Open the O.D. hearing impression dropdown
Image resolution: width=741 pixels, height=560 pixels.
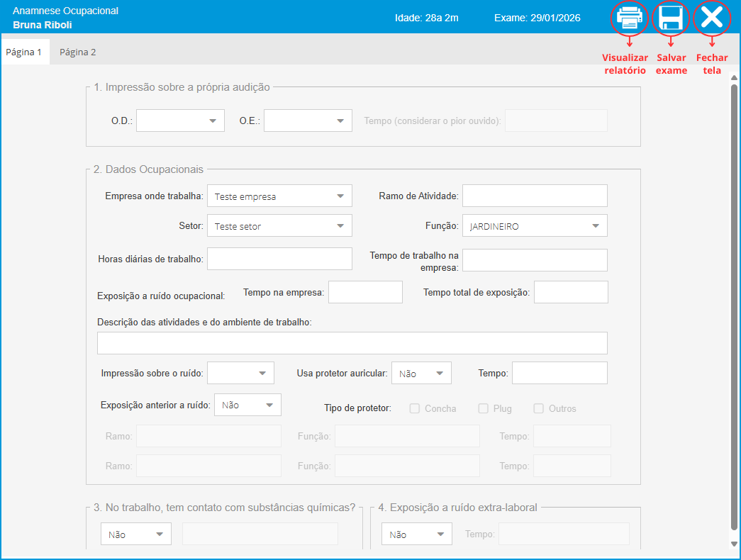pos(180,121)
